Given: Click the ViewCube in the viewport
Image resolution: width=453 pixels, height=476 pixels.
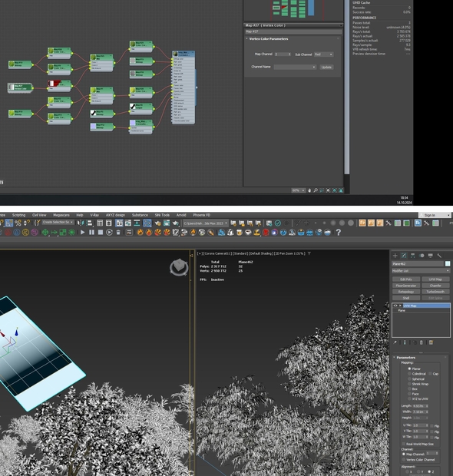Looking at the screenshot, I should [x=179, y=267].
